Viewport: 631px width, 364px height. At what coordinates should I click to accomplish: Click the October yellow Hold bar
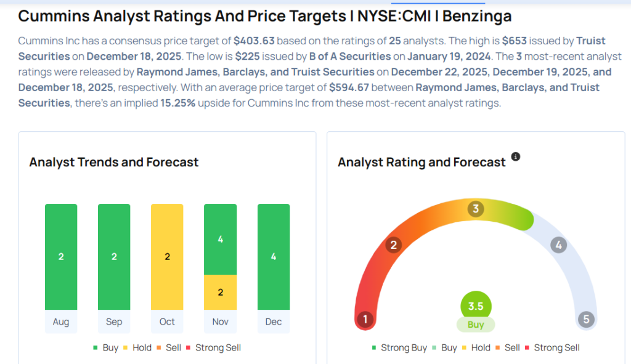coord(167,256)
